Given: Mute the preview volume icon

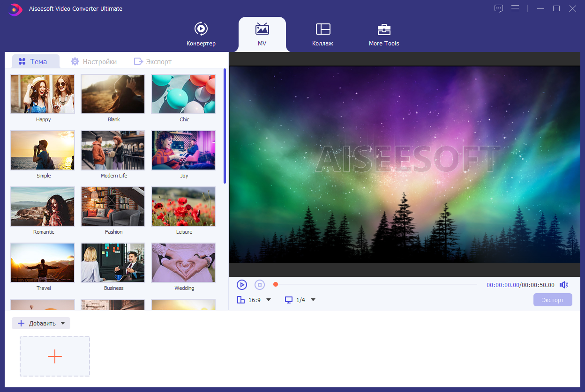Looking at the screenshot, I should tap(564, 285).
